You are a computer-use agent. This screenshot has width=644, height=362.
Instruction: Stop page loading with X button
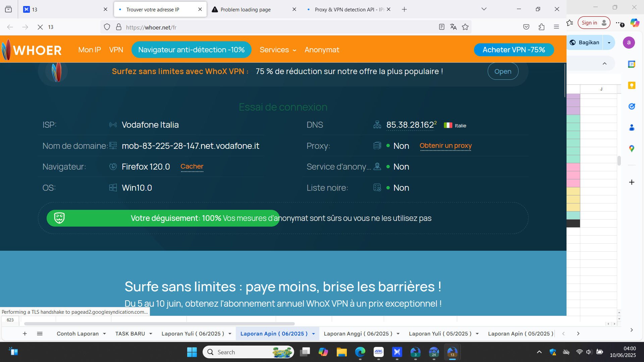click(x=40, y=27)
